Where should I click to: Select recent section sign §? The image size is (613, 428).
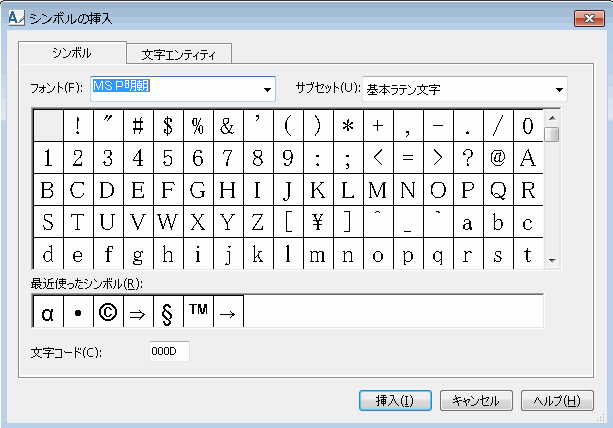[x=168, y=312]
